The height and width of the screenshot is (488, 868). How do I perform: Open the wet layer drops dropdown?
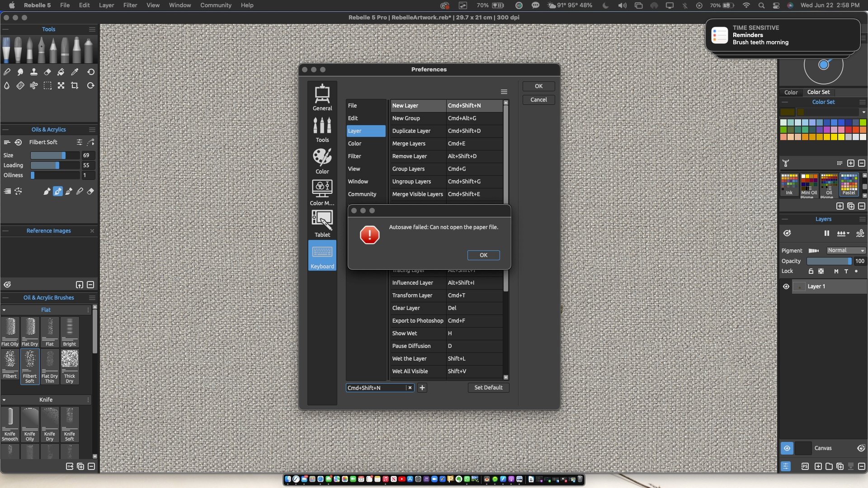point(843,233)
